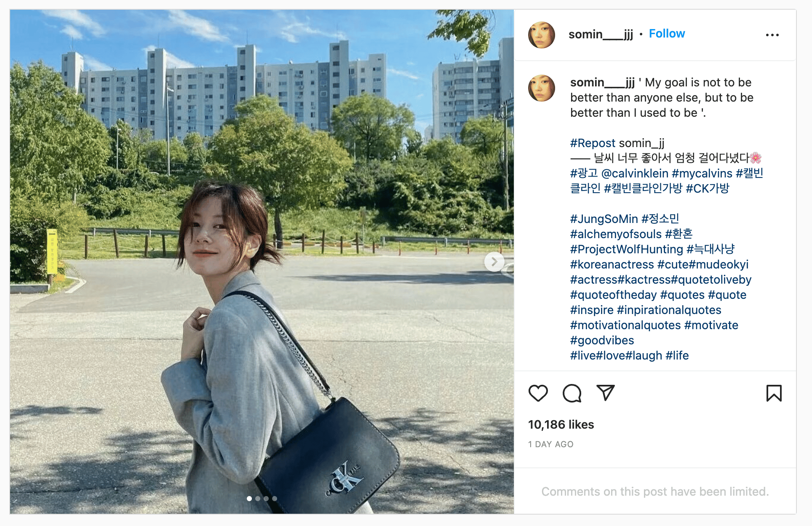Save the post with the bookmark icon

774,393
